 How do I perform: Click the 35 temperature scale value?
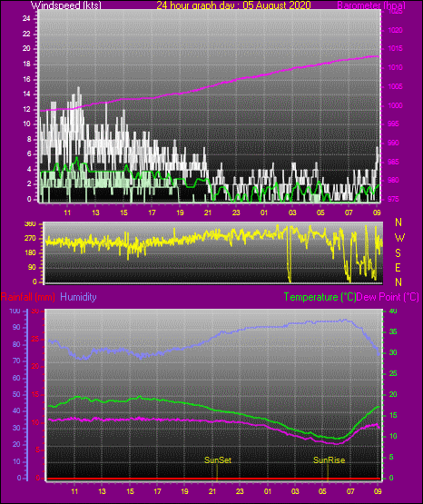click(393, 331)
